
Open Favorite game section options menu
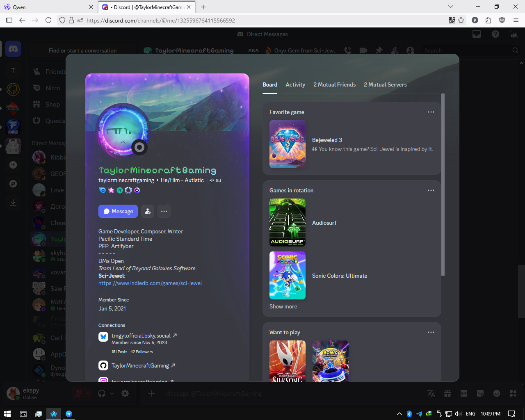[x=431, y=112]
